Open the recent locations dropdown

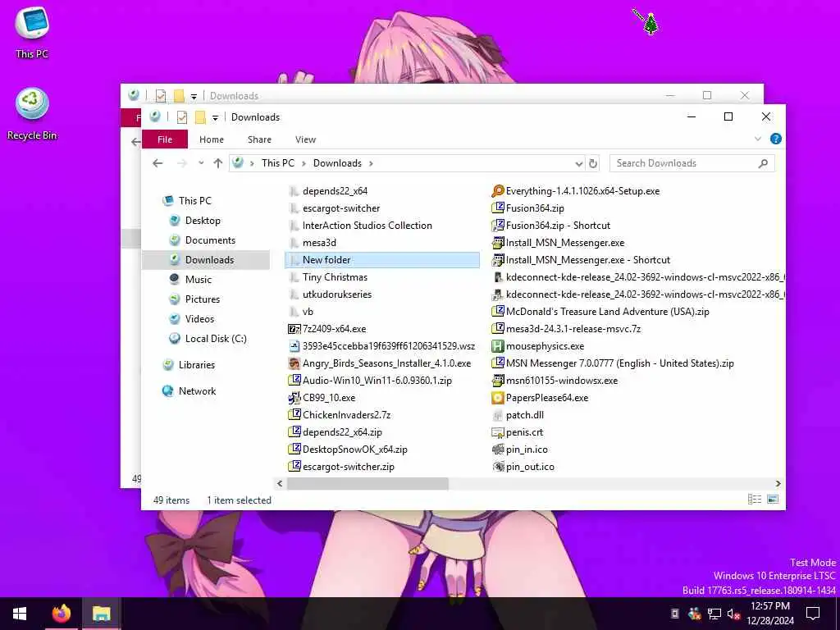[x=201, y=163]
